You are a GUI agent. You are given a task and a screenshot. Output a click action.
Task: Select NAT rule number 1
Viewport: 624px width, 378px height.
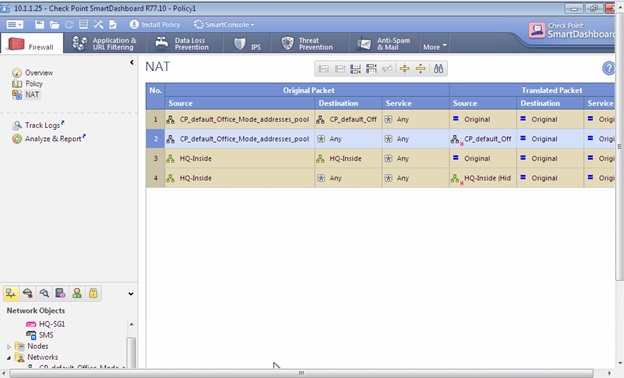155,119
